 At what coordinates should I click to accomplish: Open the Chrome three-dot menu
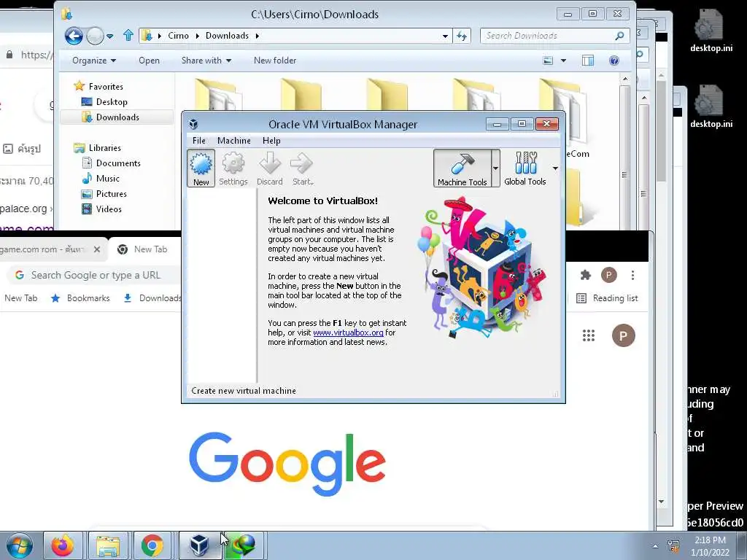coord(632,275)
